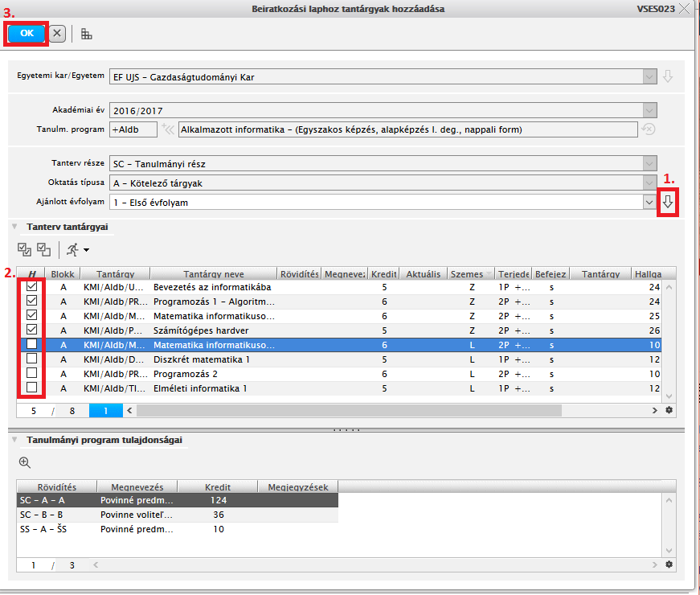
Task: Click the double-arrow lookup icon beside +Aldb
Action: pos(167,129)
